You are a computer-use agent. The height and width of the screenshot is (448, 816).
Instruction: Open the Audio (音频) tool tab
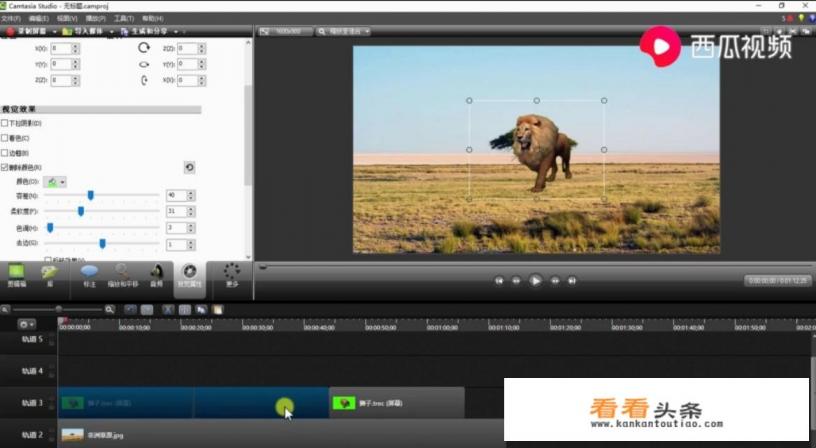coord(156,275)
